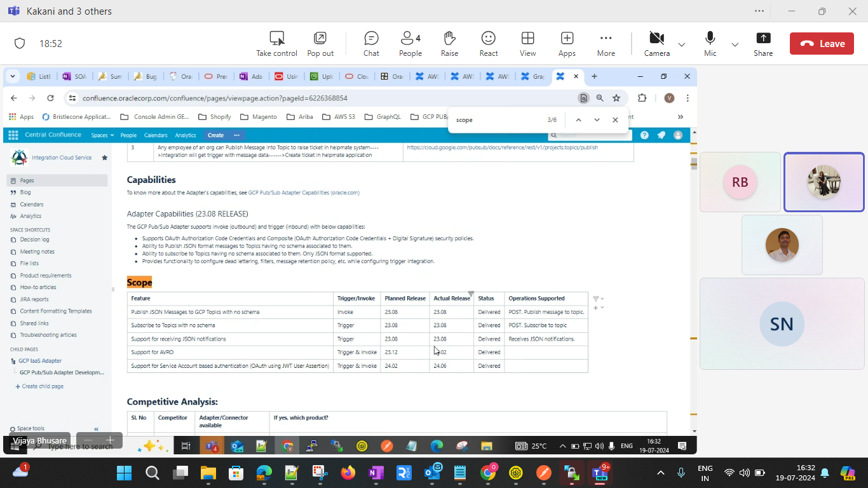
Task: Open the Apps menu in Teams
Action: point(567,44)
